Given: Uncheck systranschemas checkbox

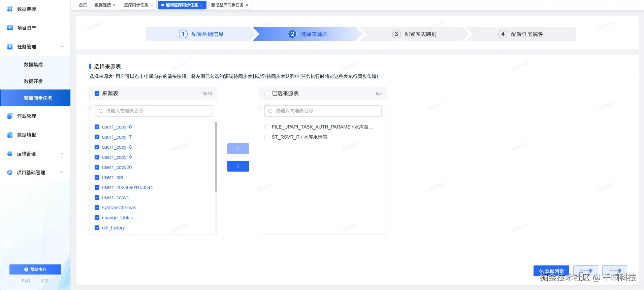Looking at the screenshot, I should coord(97,208).
